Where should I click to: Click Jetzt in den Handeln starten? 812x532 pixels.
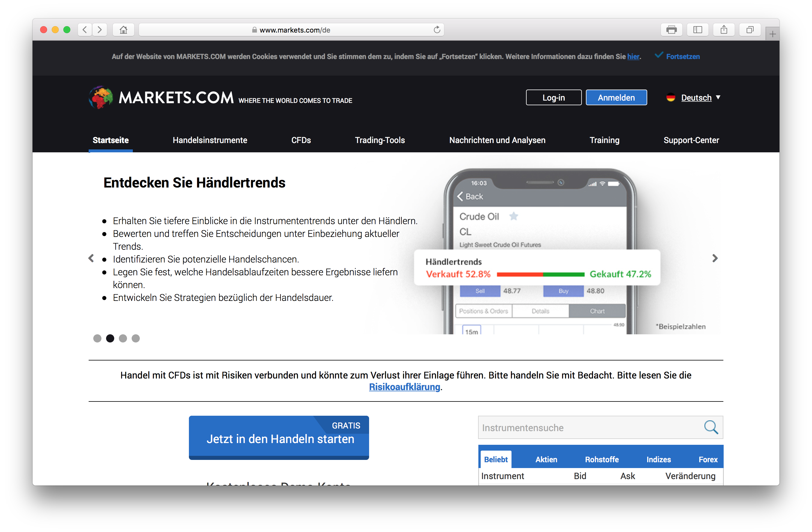[279, 438]
